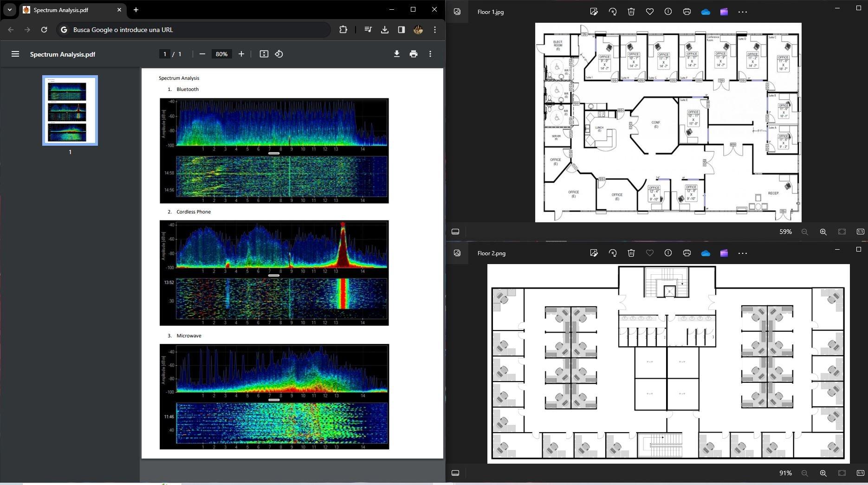The width and height of the screenshot is (868, 485).
Task: Edit image in Floor 1.jpg window
Action: [x=594, y=12]
